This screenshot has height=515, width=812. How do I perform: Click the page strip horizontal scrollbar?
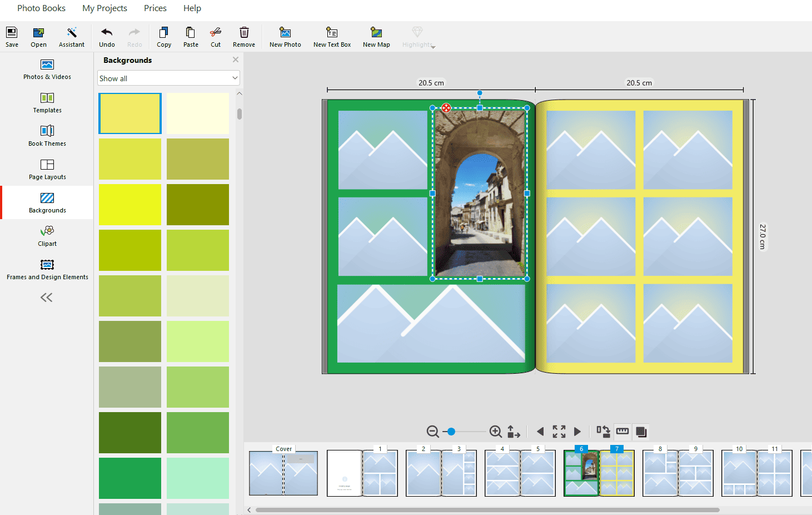tap(487, 509)
